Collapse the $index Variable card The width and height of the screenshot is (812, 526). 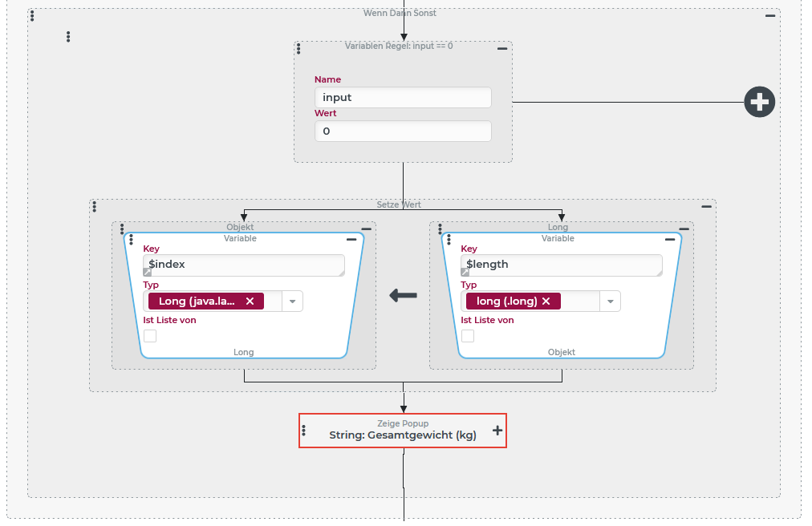[x=351, y=240]
